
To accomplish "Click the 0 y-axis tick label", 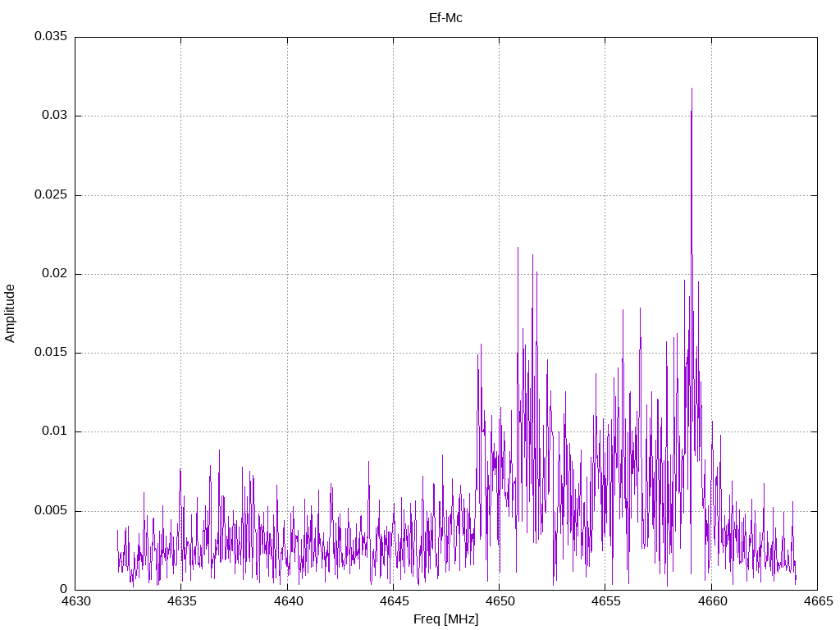I will pyautogui.click(x=63, y=589).
